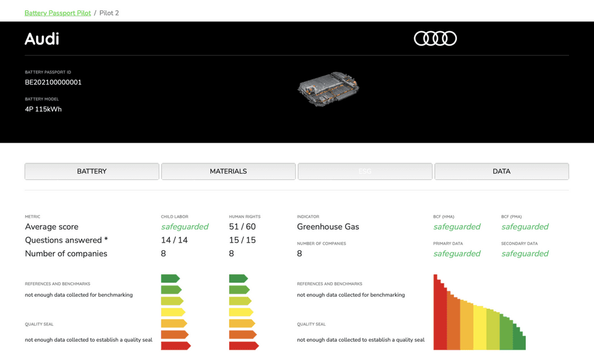Screen dimensions: 594x364
Task: Click the red bottom arrow under Human Rights
Action: coord(243,346)
